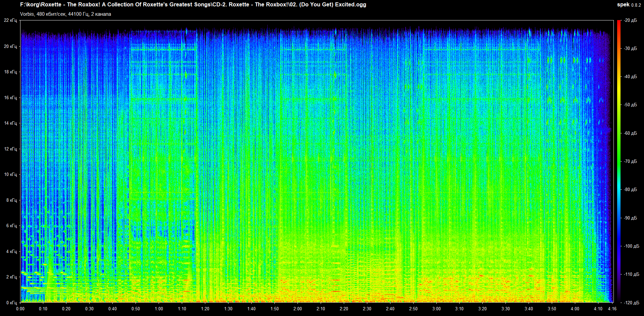Select the 2:00 time axis marker

(298, 309)
